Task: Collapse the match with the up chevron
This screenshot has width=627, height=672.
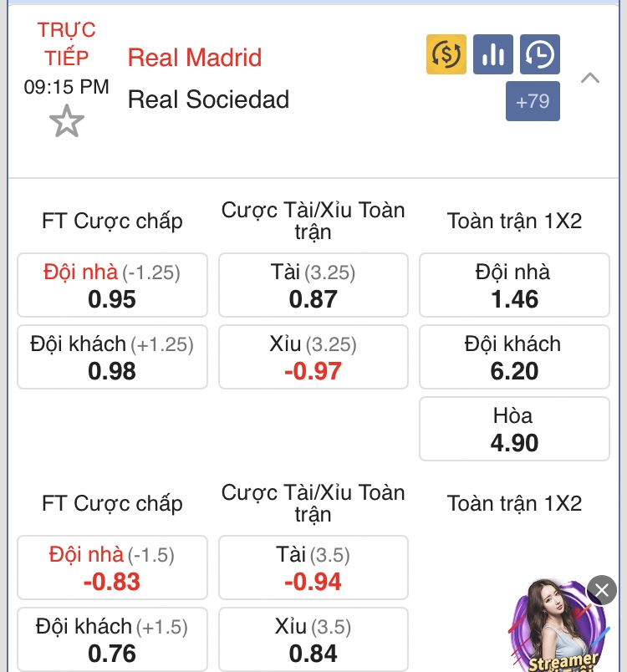Action: click(x=589, y=78)
